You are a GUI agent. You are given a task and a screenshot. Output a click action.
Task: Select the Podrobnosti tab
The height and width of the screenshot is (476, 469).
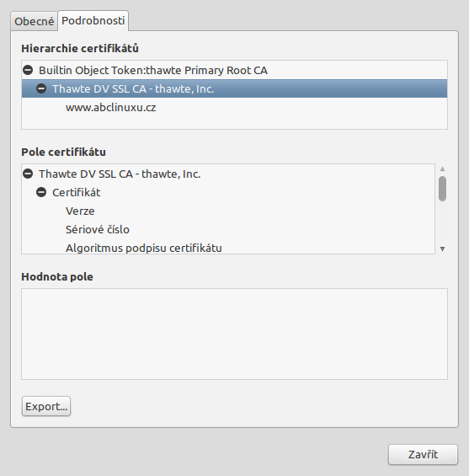[x=93, y=21]
